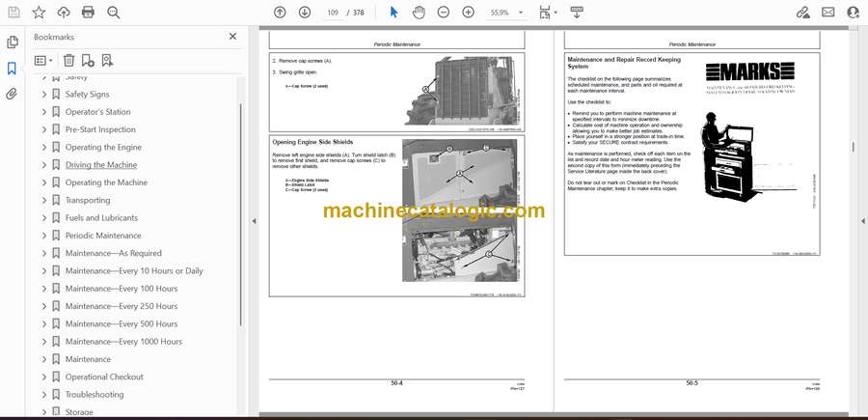Select the Fuels and Lubricants bookmark
Screen dimensions: 868x420
point(101,218)
